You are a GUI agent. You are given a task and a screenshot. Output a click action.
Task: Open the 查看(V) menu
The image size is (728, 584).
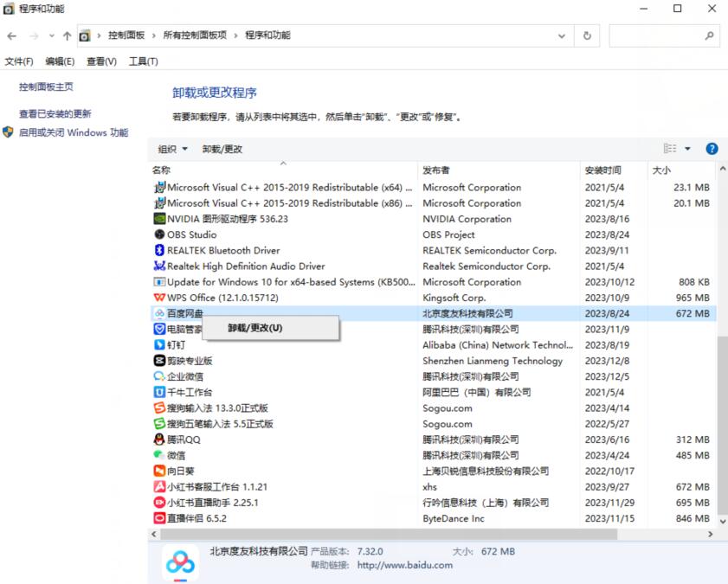click(101, 61)
